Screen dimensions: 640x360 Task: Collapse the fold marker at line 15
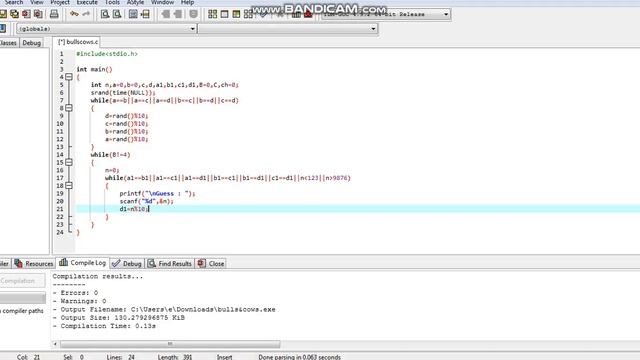coord(69,162)
